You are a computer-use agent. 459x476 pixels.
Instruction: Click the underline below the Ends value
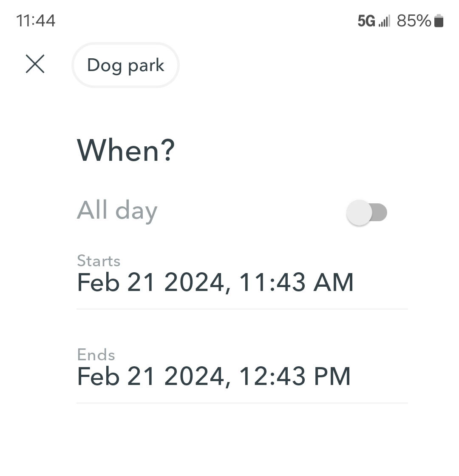click(242, 403)
